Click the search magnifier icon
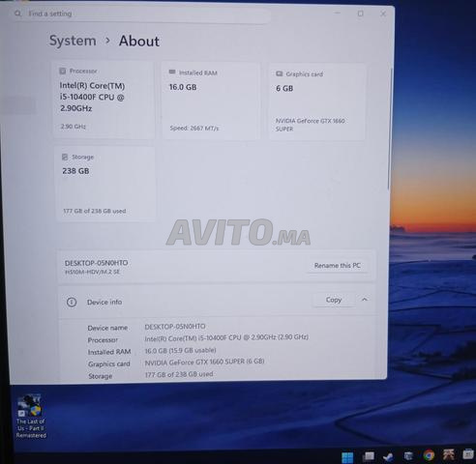Screen dimensions: 476x464 17,14
